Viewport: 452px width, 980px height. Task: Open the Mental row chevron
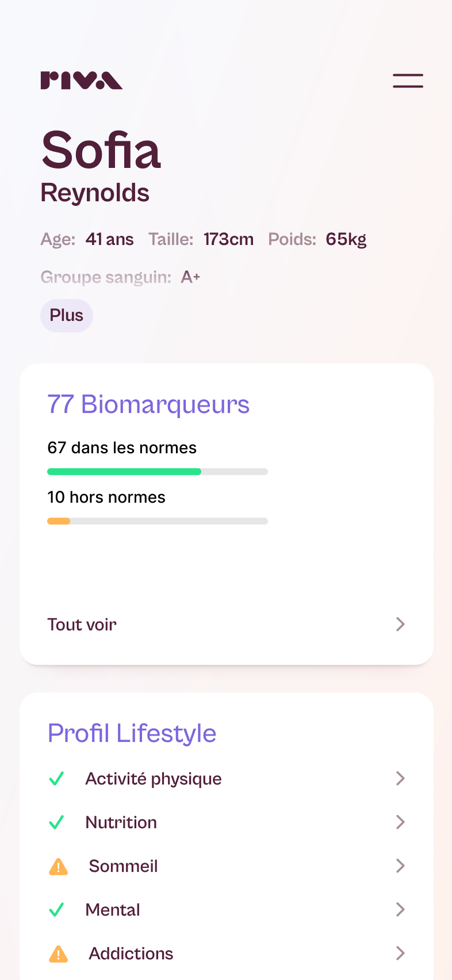pyautogui.click(x=400, y=909)
